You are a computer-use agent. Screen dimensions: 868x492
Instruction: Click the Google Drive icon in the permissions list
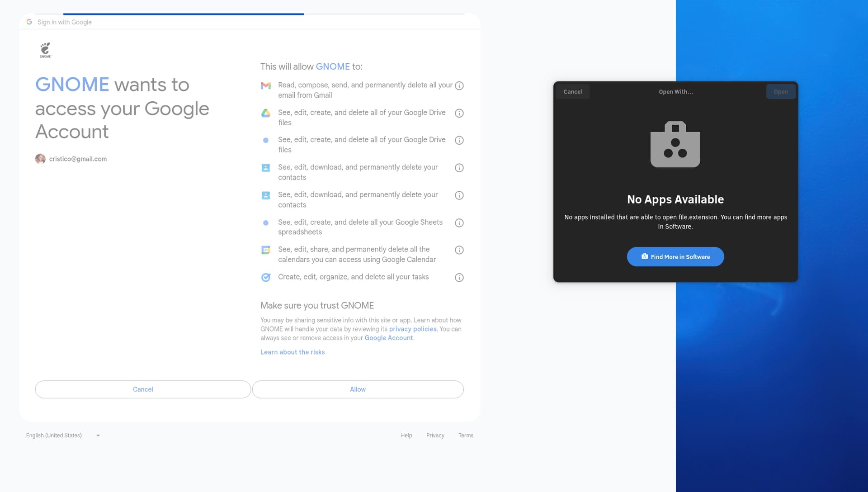click(x=266, y=113)
